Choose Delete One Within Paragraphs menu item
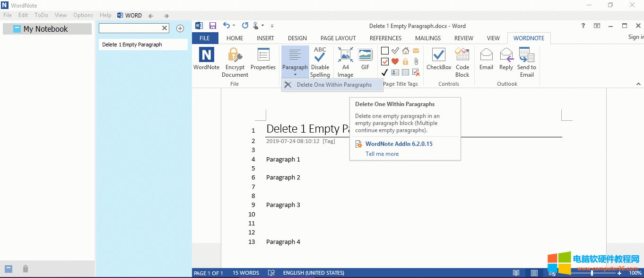Image resolution: width=644 pixels, height=278 pixels. pos(333,85)
